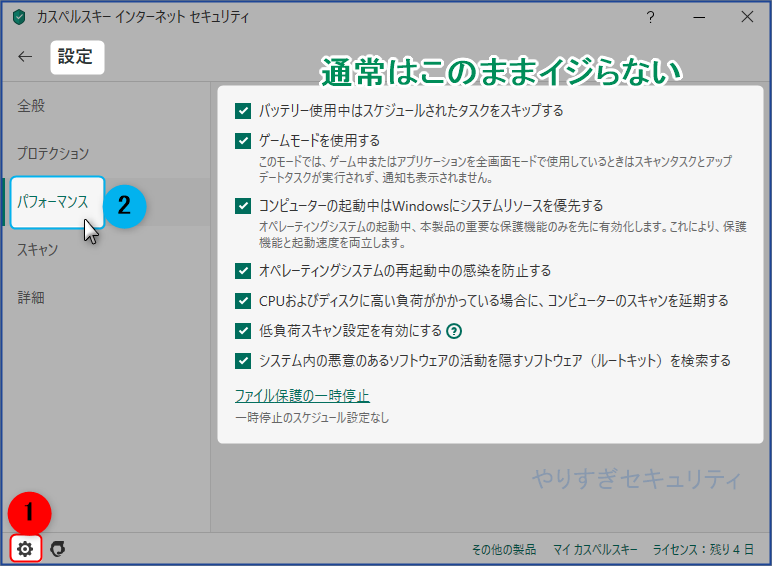Close the Kaspersky window
This screenshot has height=566, width=772.
click(747, 17)
